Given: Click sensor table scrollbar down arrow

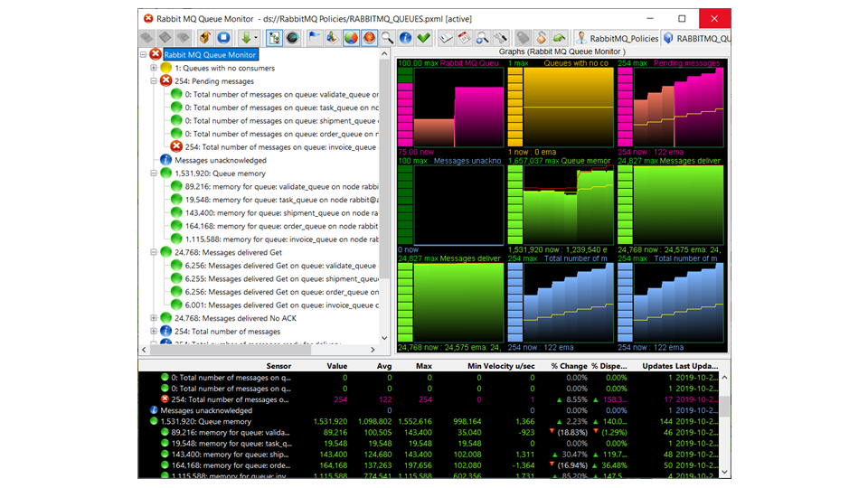Looking at the screenshot, I should tap(724, 472).
